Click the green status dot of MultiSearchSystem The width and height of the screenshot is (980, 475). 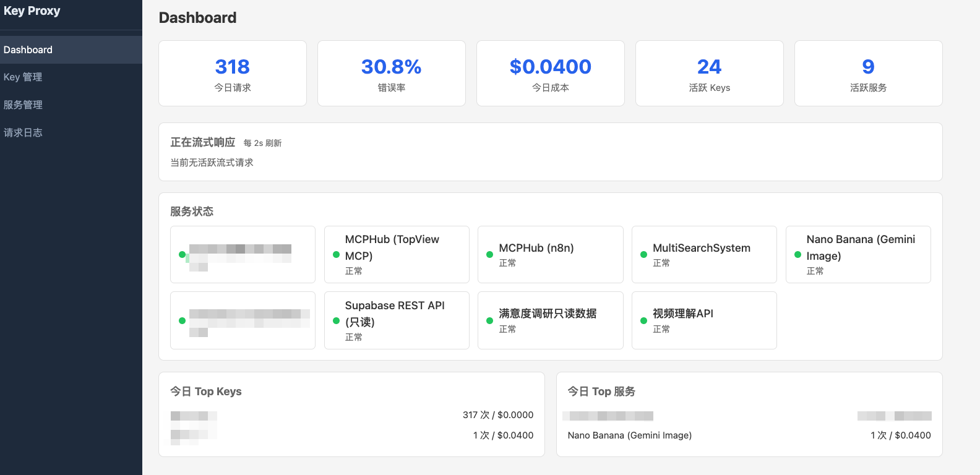click(x=643, y=254)
